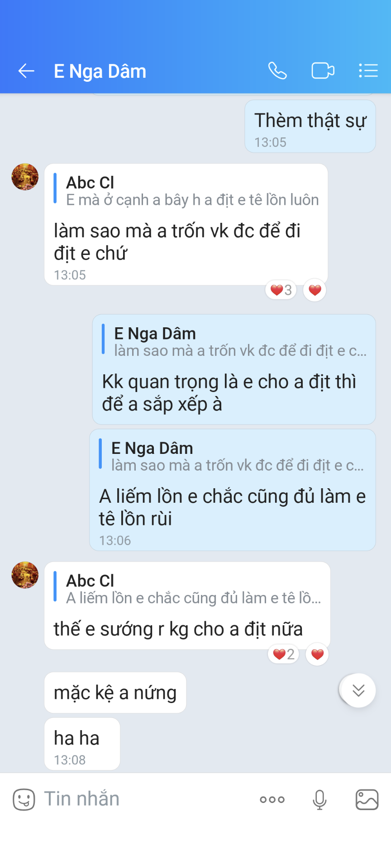The image size is (391, 868).
Task: Select the 'ha ha' message bubble
Action: click(82, 744)
